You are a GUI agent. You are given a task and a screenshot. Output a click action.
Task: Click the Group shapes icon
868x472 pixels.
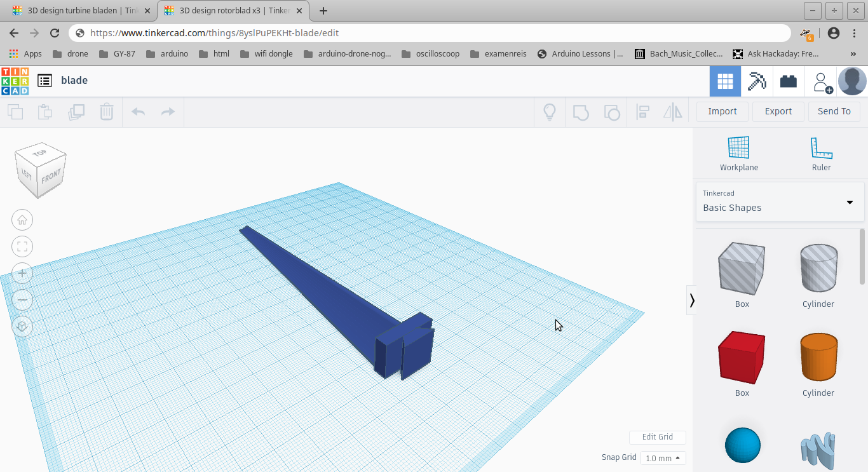(581, 112)
